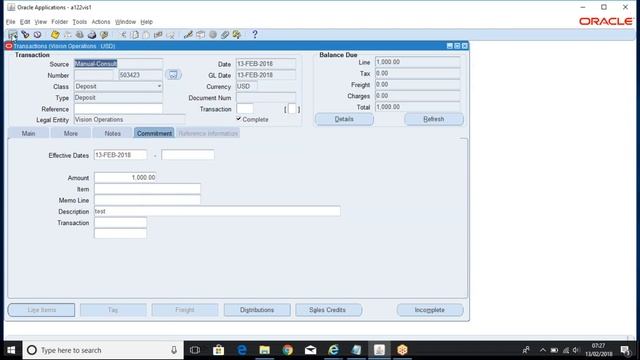Viewport: 640px width, 360px height.
Task: Click the Description field containing test
Action: tap(217, 211)
